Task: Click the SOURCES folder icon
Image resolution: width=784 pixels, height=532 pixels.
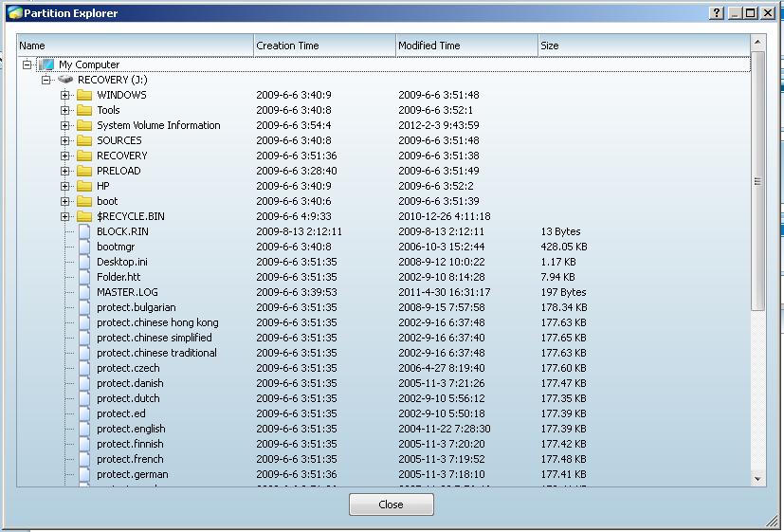Action: [x=84, y=140]
